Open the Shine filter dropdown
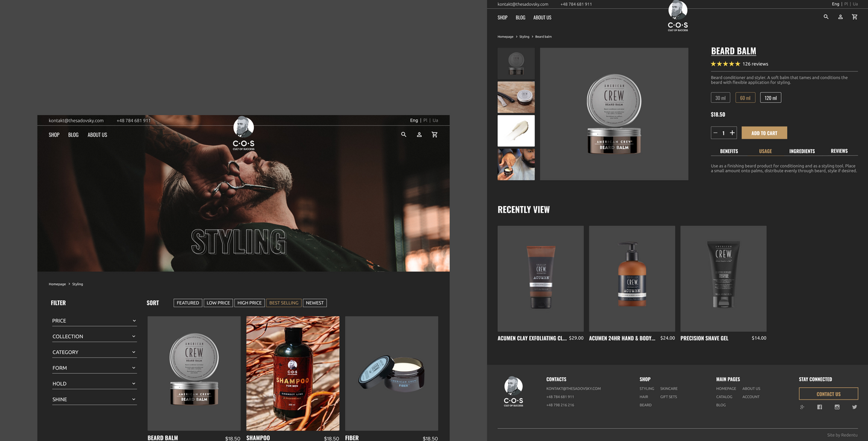The height and width of the screenshot is (441, 868). pos(94,399)
